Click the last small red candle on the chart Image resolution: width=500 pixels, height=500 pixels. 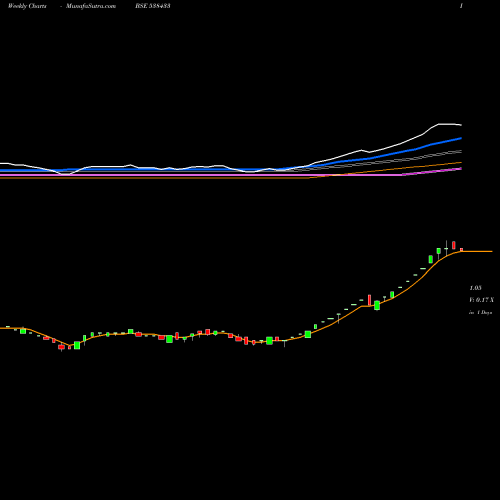[462, 250]
